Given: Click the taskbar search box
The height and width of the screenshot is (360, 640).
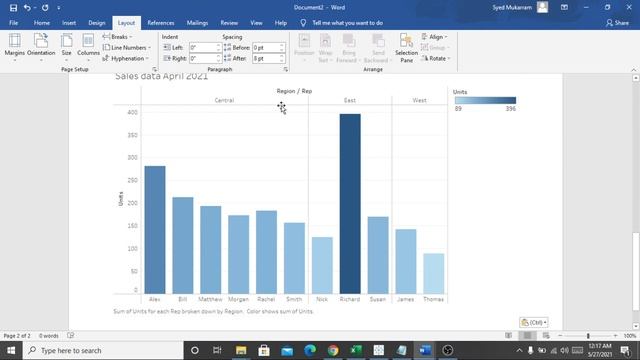Looking at the screenshot, I should tap(103, 350).
